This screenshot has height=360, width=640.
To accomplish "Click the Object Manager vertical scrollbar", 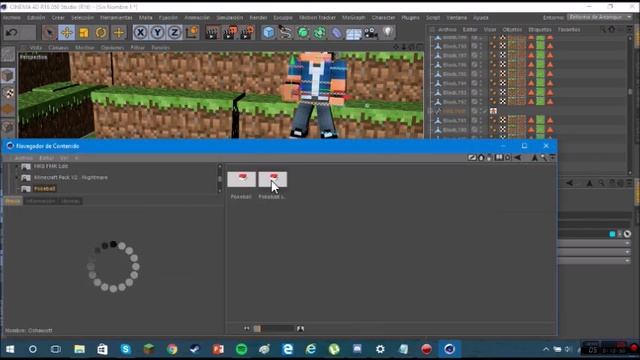I will pyautogui.click(x=630, y=104).
